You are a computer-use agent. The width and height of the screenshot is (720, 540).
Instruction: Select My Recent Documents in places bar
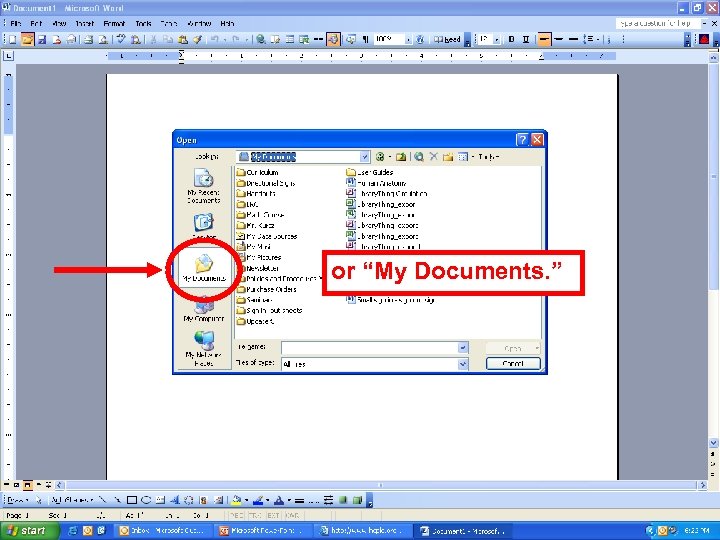click(x=203, y=186)
